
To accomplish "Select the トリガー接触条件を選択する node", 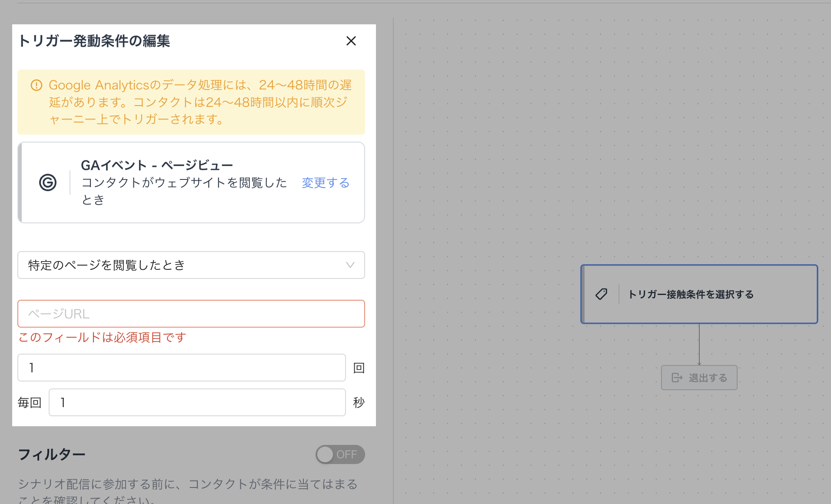I will (699, 294).
